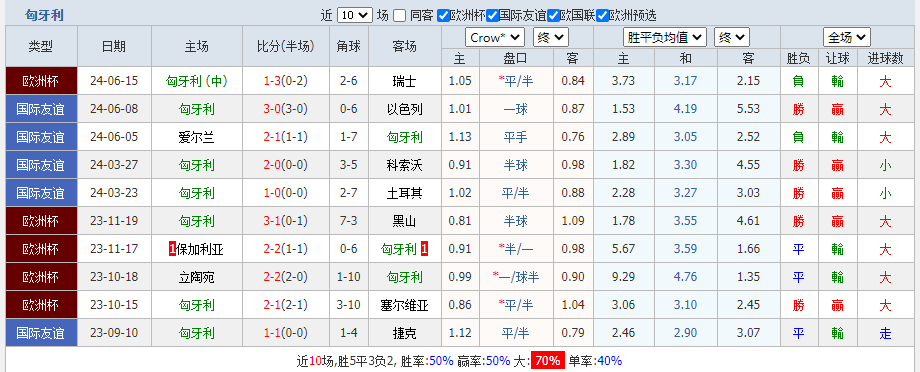920x372 pixels.
Task: Click the date 23-10-18
Action: (114, 277)
